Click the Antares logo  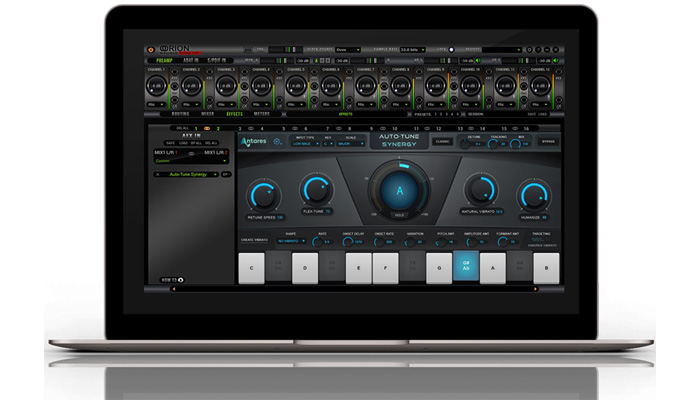(x=252, y=142)
